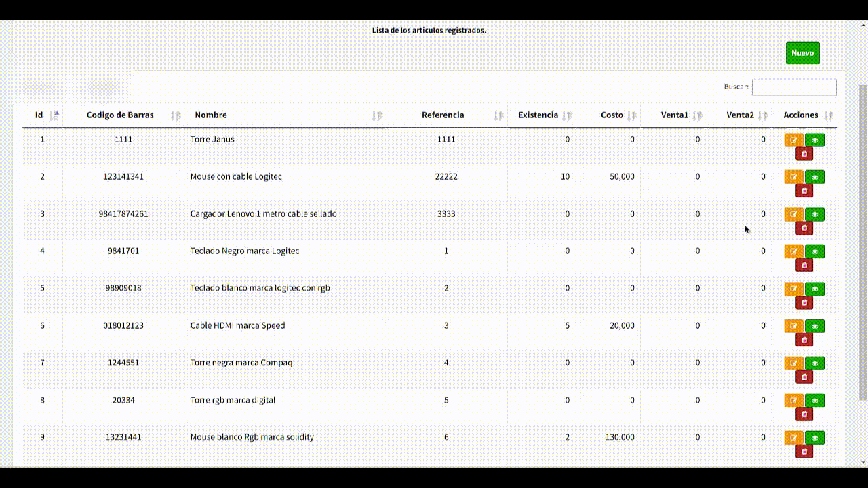This screenshot has width=868, height=488.
Task: Sort table by Nombre column
Action: point(211,115)
